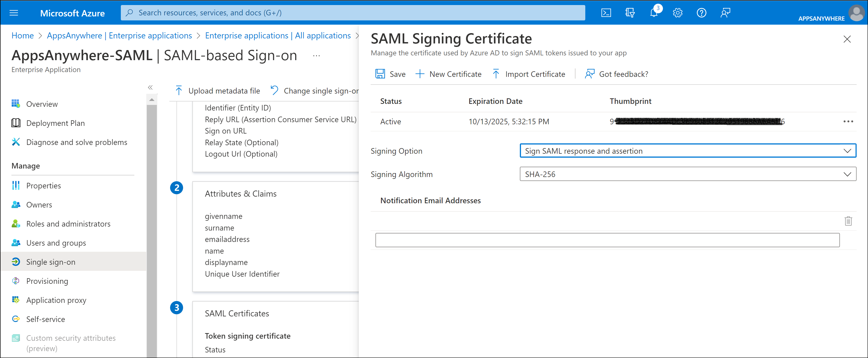Image resolution: width=868 pixels, height=358 pixels.
Task: Click Import Certificate upload icon
Action: click(x=496, y=74)
